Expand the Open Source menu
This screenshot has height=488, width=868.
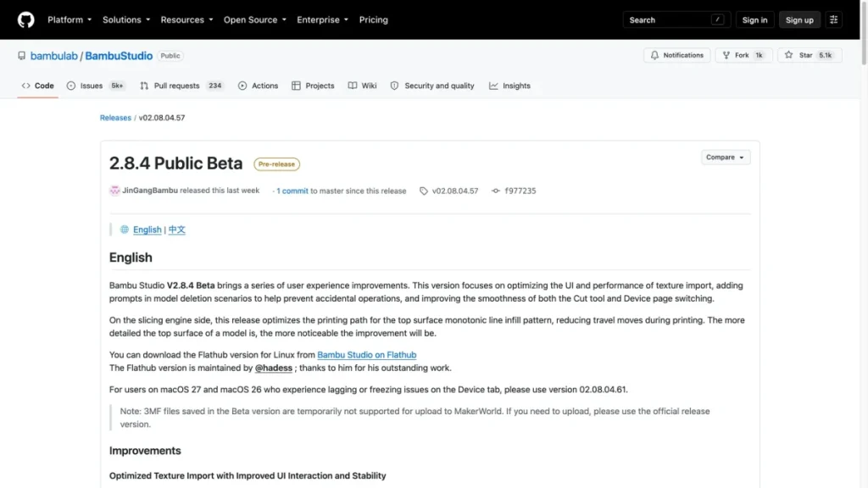(254, 20)
